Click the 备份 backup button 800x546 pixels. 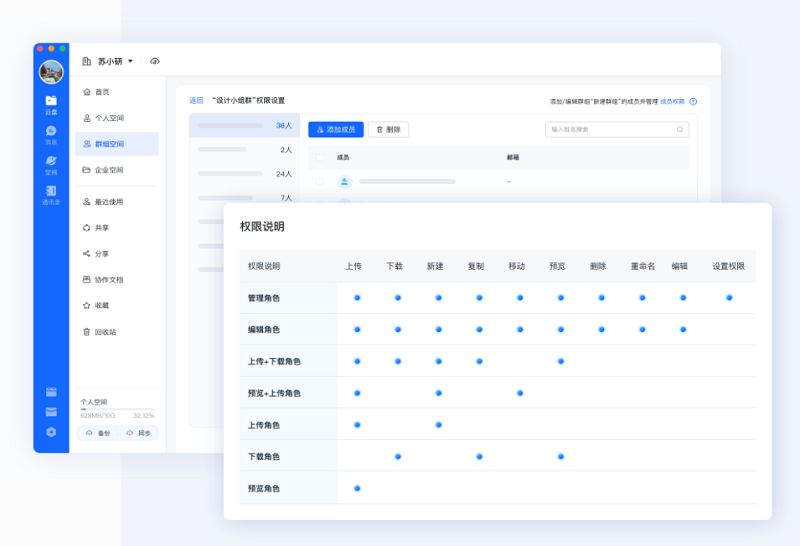97,433
